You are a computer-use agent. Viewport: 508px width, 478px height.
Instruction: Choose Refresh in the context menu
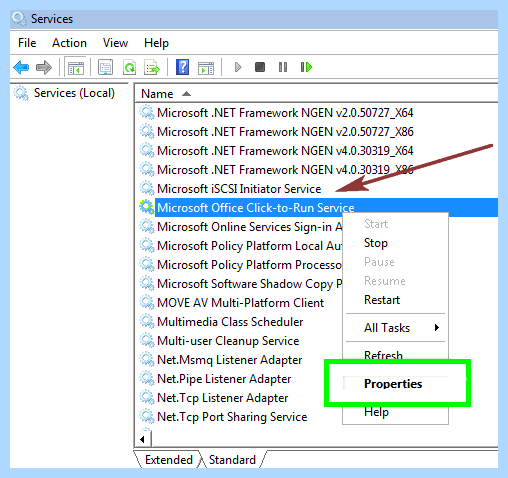(383, 355)
